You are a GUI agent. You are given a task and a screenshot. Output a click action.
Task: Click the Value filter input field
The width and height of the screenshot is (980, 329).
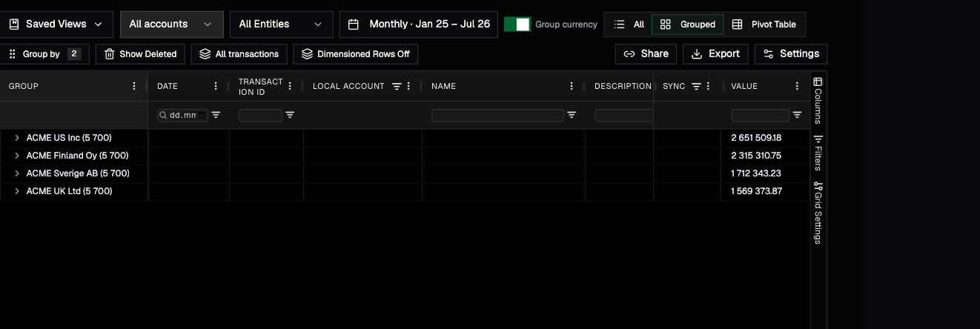pos(760,116)
